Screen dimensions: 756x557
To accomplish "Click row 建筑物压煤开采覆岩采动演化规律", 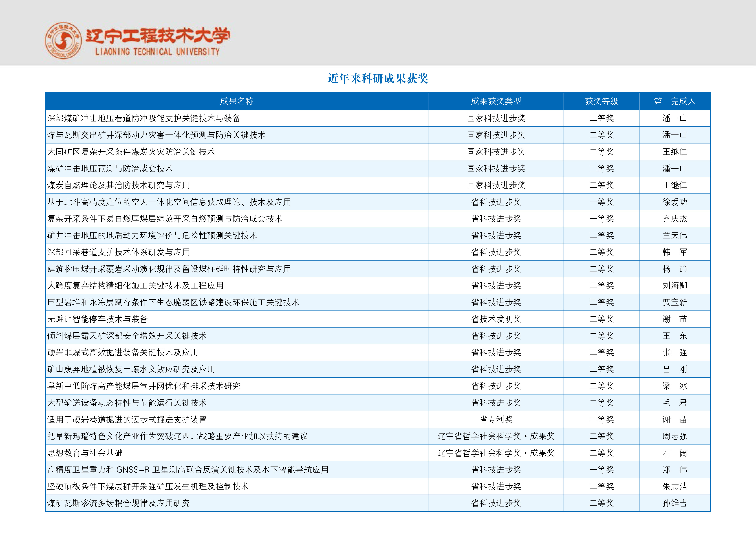I will (378, 269).
